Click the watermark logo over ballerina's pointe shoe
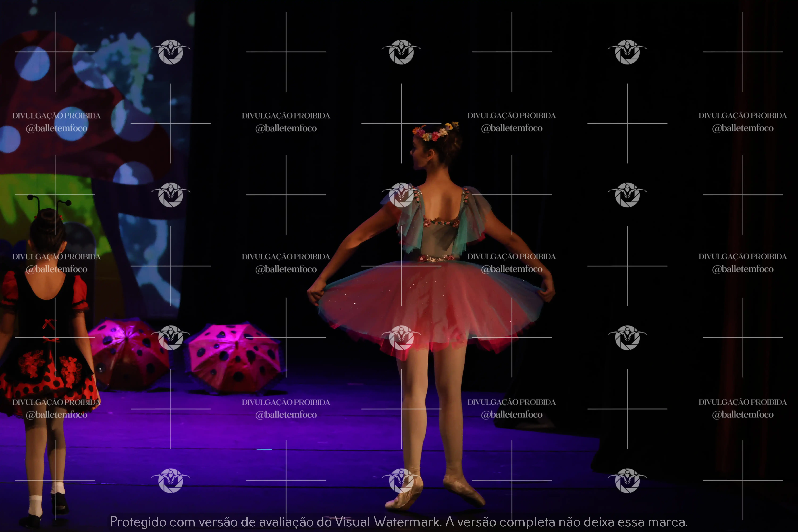Viewport: 798px width, 532px height. (x=401, y=480)
